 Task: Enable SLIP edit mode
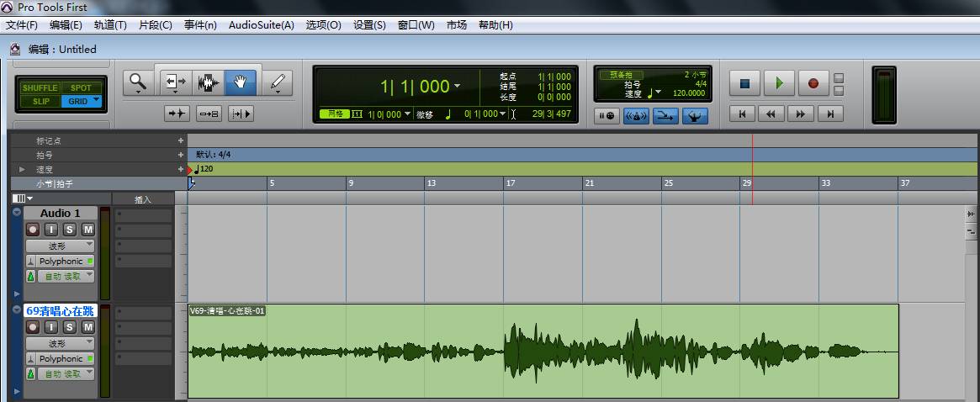tap(40, 101)
